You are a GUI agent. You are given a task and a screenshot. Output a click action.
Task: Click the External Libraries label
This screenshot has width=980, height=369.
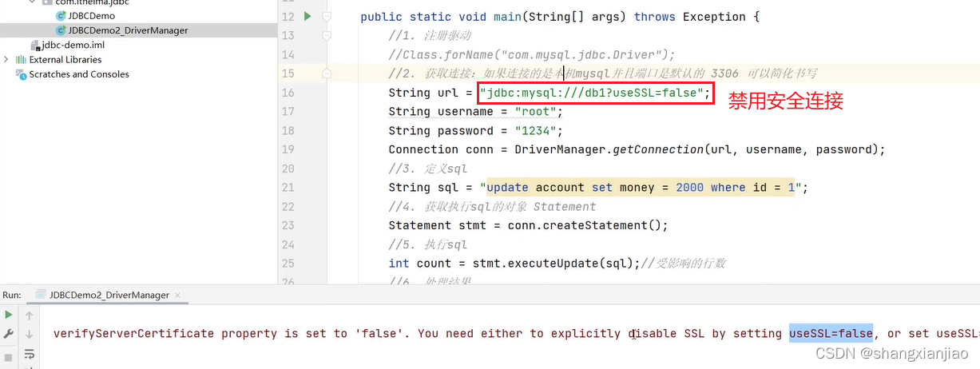coord(65,59)
